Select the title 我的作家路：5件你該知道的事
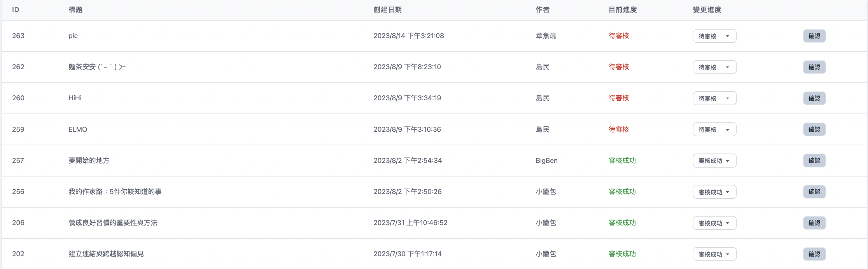Viewport: 868px width, 269px height. [115, 192]
